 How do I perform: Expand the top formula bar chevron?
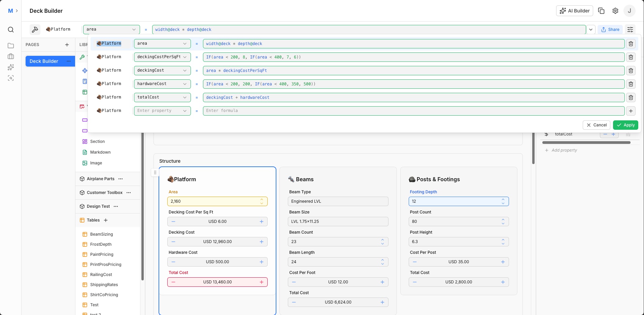[591, 30]
